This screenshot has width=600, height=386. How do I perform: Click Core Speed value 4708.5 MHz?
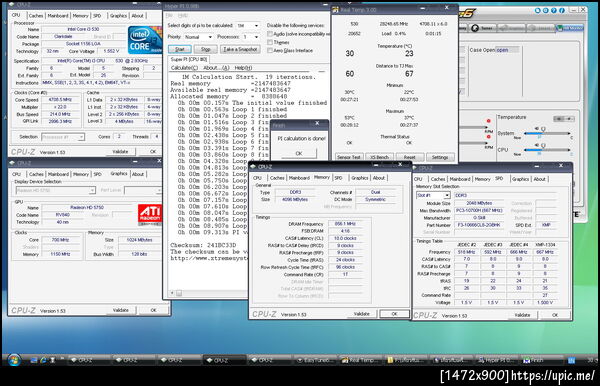pos(60,99)
